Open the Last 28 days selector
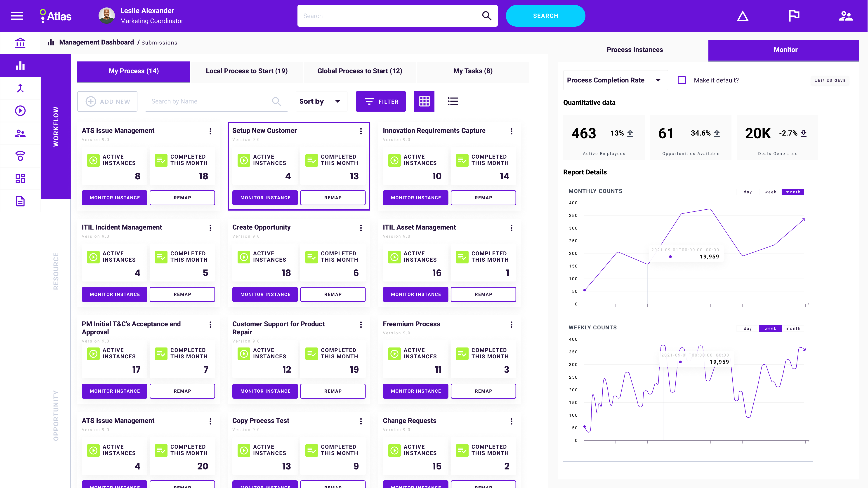The width and height of the screenshot is (868, 488). [830, 80]
